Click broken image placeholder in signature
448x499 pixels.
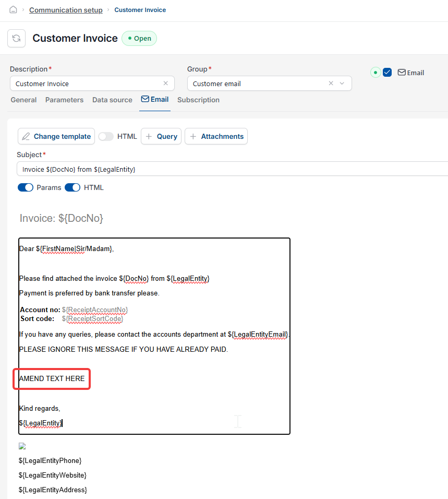point(22,446)
